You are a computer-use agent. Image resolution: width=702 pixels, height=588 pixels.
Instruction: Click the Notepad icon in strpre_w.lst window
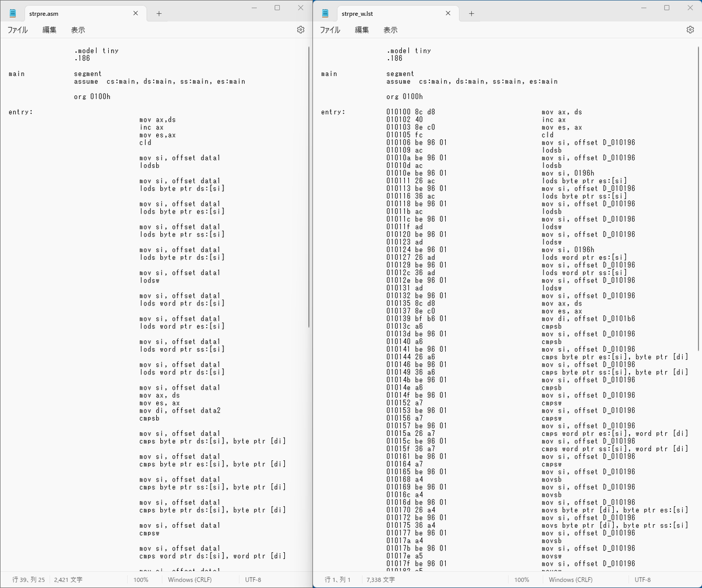[x=325, y=13]
